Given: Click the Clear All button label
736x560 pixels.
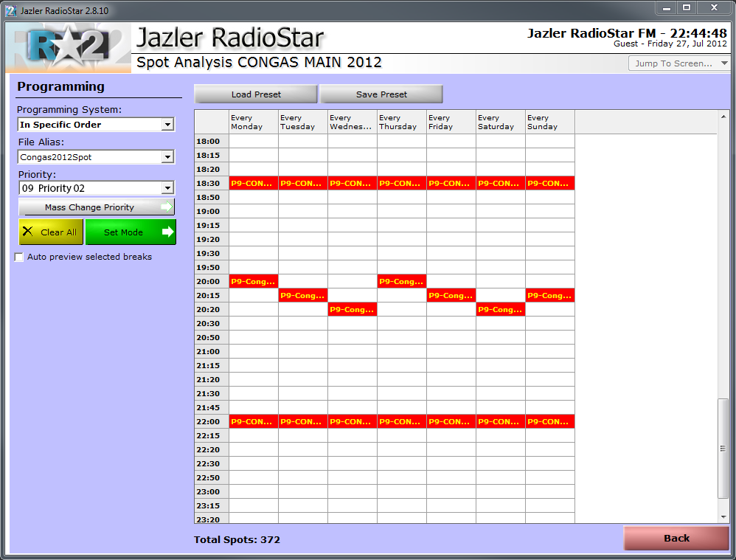Looking at the screenshot, I should [x=59, y=232].
